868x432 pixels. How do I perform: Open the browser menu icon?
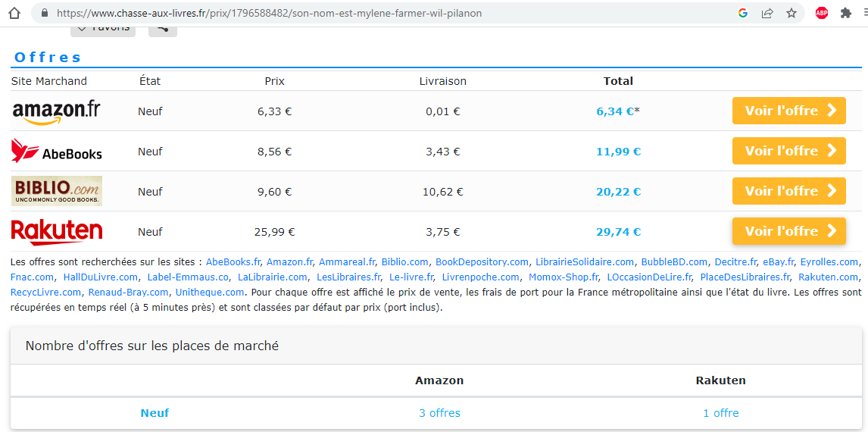pyautogui.click(x=864, y=13)
